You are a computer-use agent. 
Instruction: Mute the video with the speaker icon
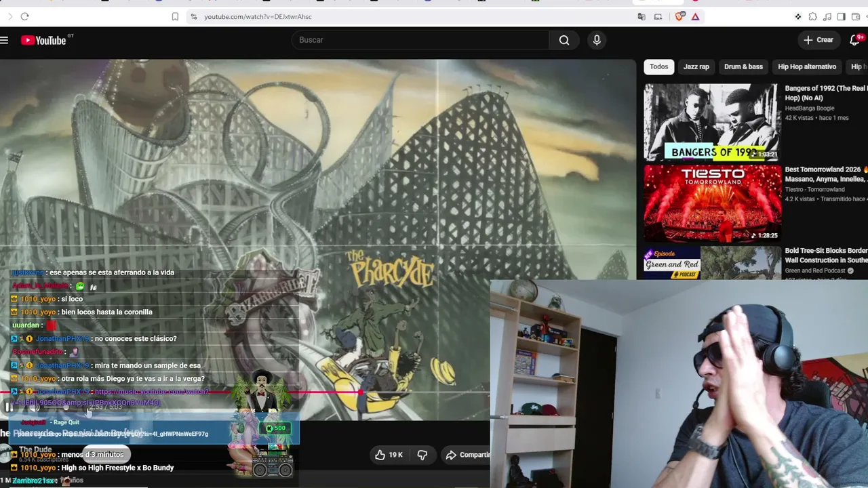click(34, 407)
